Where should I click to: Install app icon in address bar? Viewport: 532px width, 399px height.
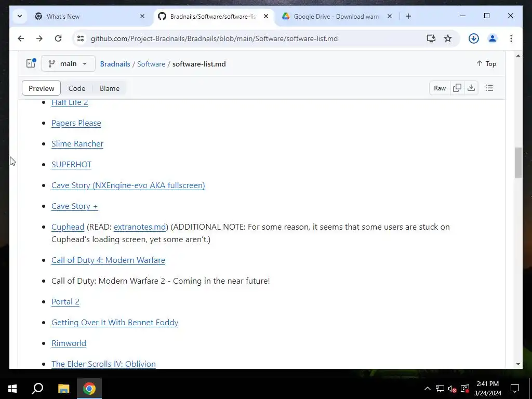[431, 38]
